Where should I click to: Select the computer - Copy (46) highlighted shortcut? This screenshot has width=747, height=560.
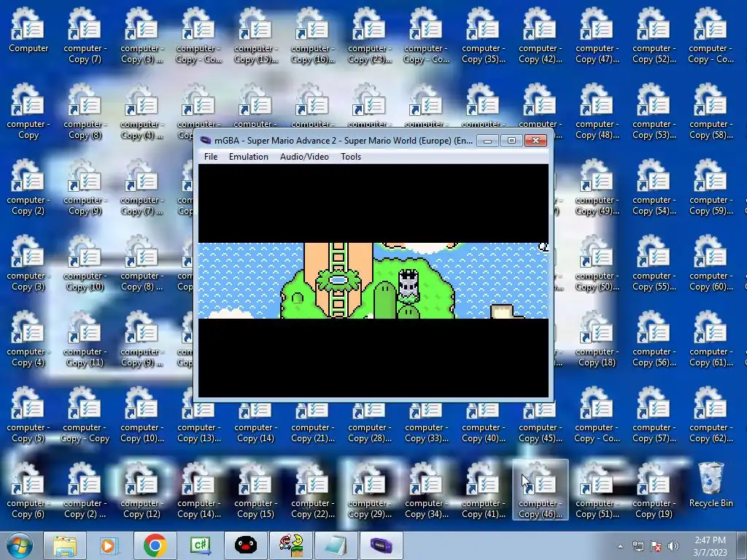coord(541,490)
